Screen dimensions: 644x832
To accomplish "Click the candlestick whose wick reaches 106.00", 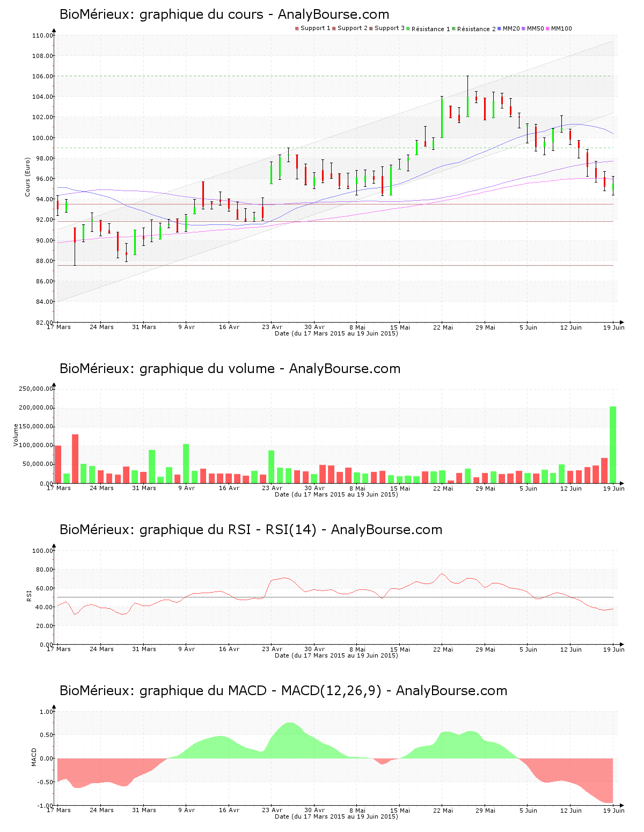I will [x=467, y=97].
